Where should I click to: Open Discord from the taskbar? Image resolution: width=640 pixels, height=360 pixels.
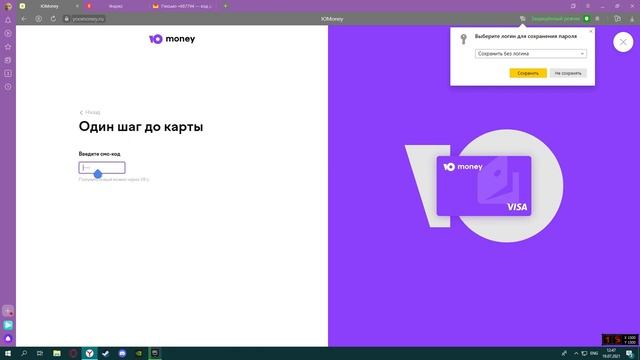click(122, 353)
